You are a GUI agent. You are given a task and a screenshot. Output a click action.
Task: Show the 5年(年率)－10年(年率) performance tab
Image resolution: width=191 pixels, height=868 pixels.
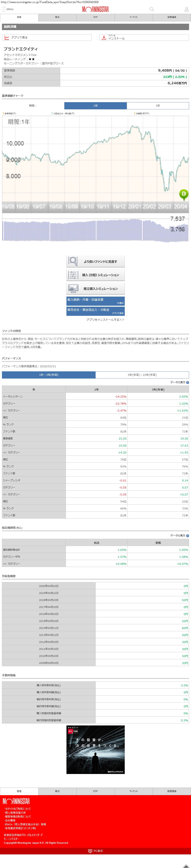tap(142, 375)
